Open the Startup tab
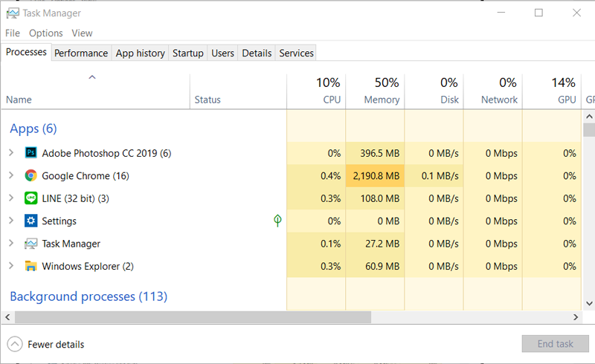Screen dimensions: 595x364 [187, 53]
